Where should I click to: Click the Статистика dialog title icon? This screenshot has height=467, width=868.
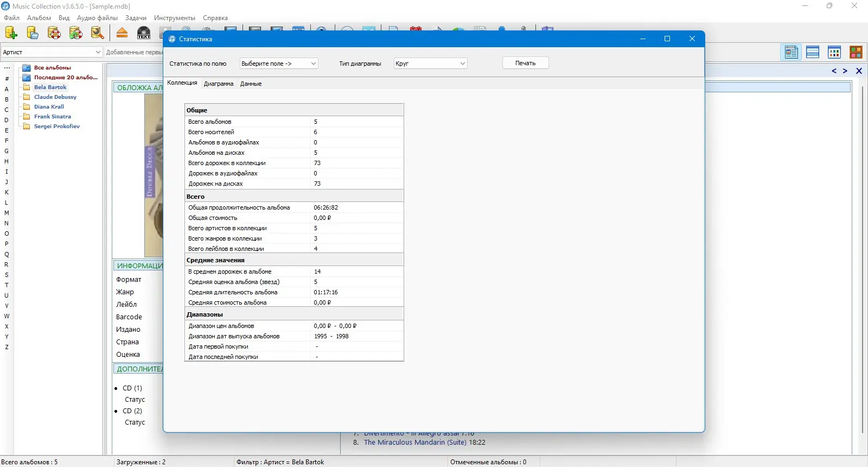tap(172, 39)
